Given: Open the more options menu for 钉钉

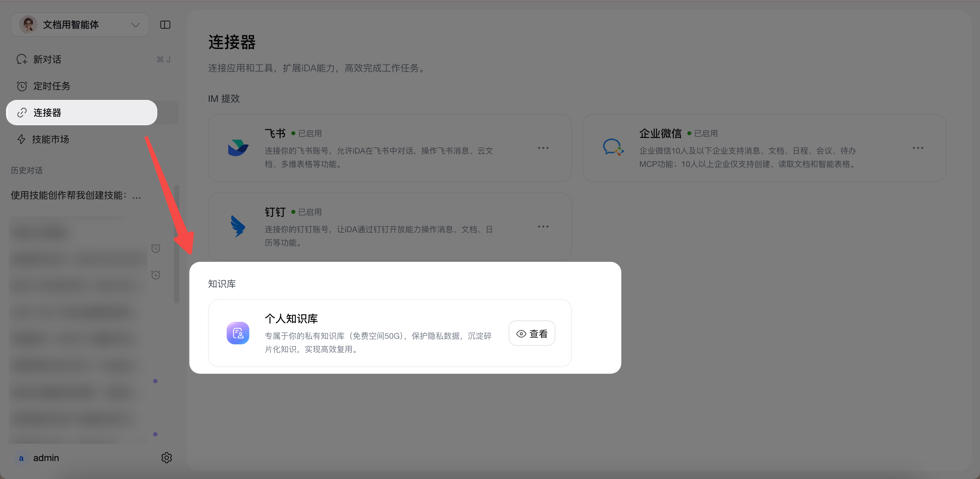Looking at the screenshot, I should coord(543,227).
